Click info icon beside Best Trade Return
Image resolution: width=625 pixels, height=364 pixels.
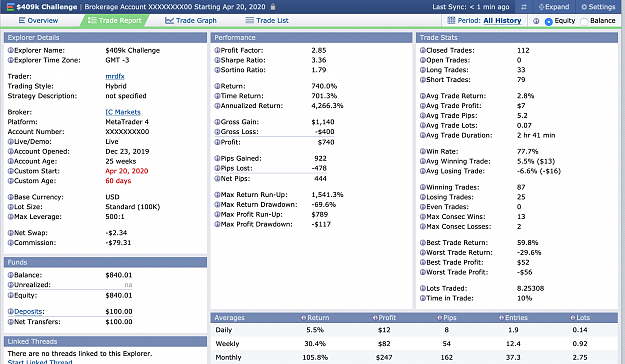[423, 242]
